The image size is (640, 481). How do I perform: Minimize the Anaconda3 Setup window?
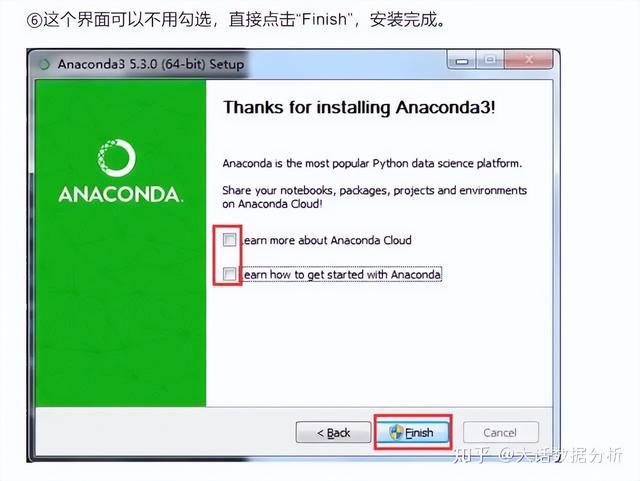(x=462, y=60)
